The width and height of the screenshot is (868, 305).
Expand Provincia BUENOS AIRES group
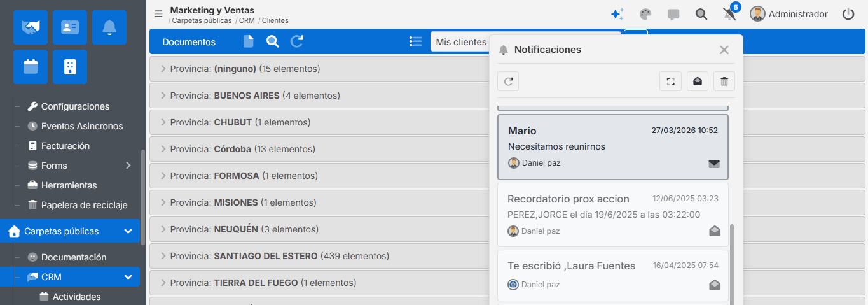point(163,96)
